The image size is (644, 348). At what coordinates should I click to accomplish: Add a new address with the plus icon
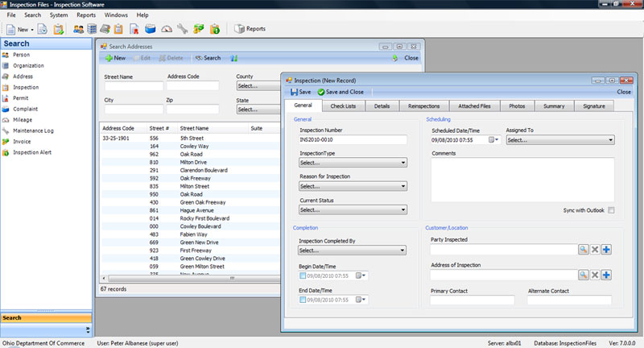click(x=606, y=275)
